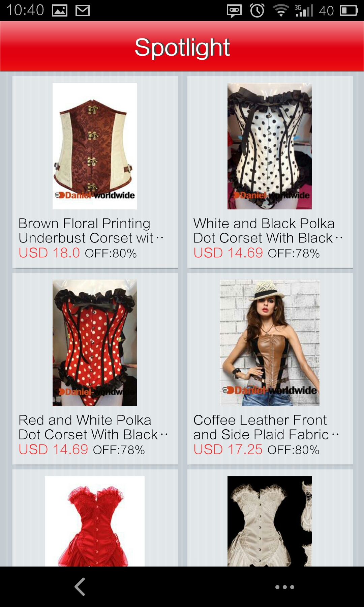Open Coffee Leather Front corset image
Image resolution: width=364 pixels, height=607 pixels.
click(270, 343)
